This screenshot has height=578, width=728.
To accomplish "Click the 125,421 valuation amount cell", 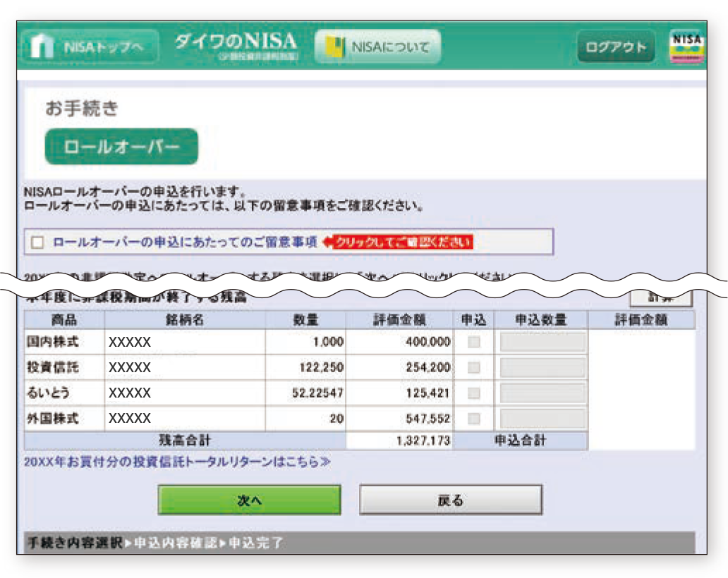I will [x=399, y=393].
